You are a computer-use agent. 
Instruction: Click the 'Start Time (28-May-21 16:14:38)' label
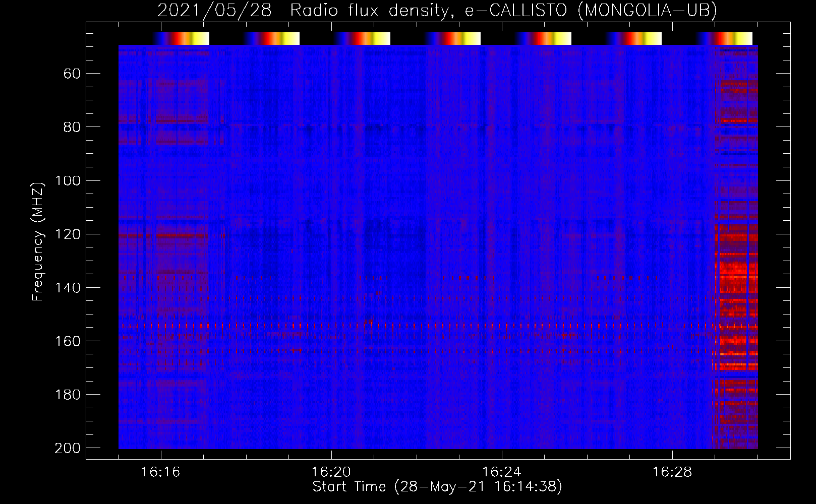point(437,487)
